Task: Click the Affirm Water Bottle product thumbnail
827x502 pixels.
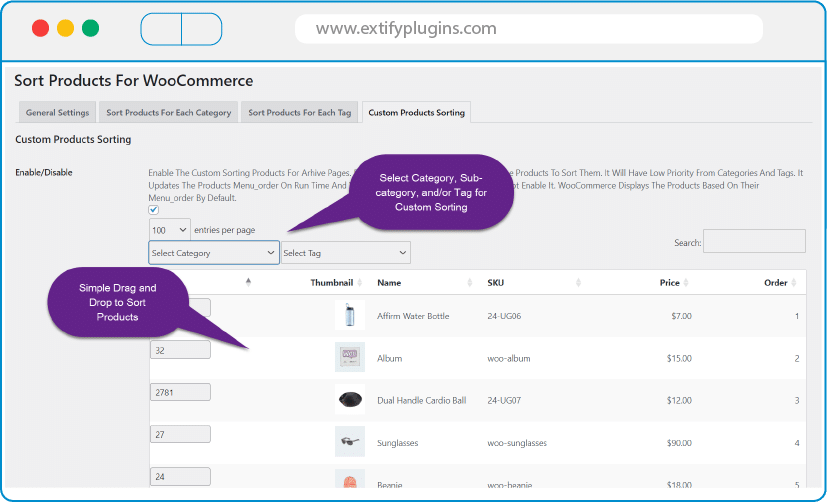Action: click(349, 316)
